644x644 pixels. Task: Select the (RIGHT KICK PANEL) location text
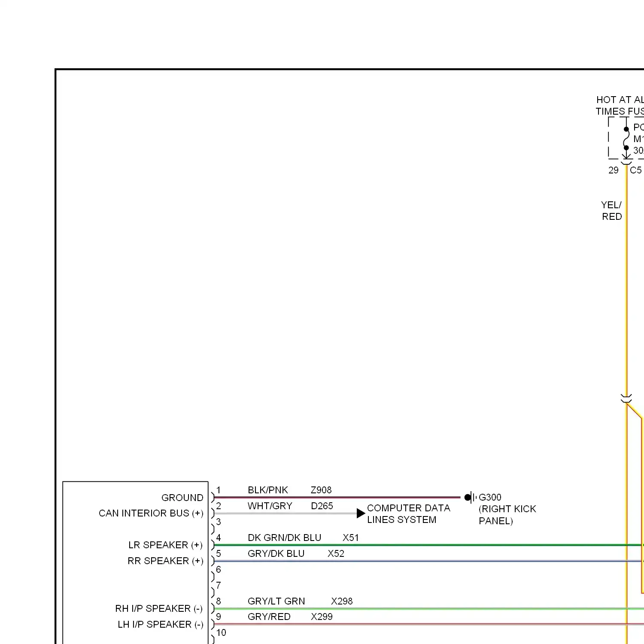pyautogui.click(x=507, y=515)
